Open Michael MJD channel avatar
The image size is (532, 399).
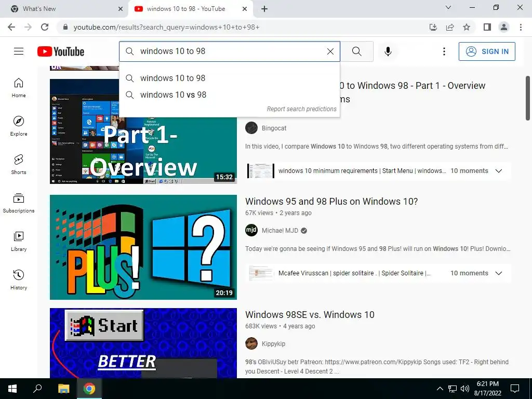[251, 230]
